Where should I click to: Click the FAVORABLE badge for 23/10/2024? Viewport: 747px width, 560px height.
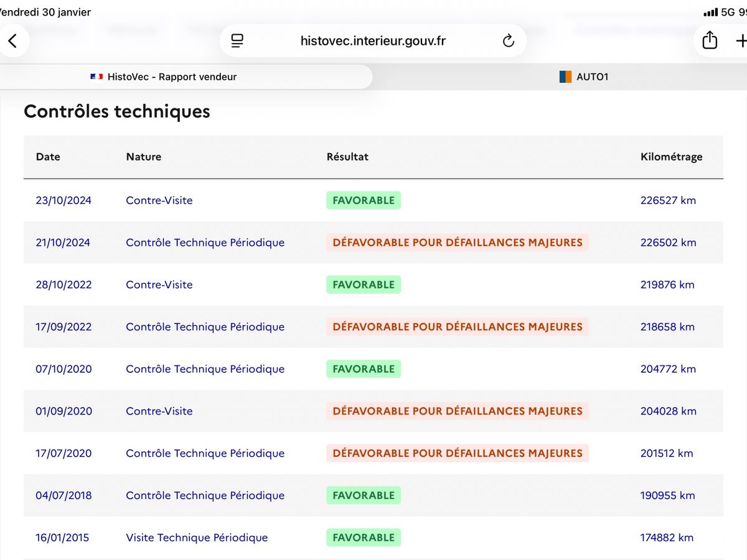(364, 200)
